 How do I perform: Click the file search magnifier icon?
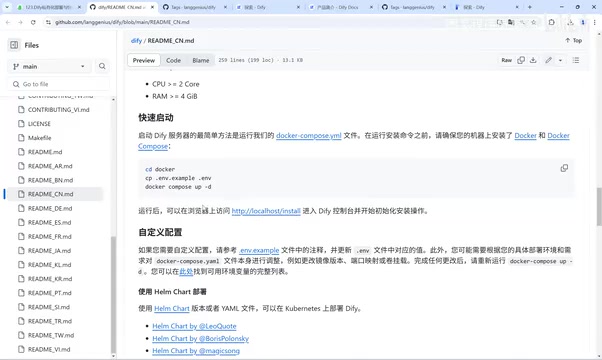(102, 66)
